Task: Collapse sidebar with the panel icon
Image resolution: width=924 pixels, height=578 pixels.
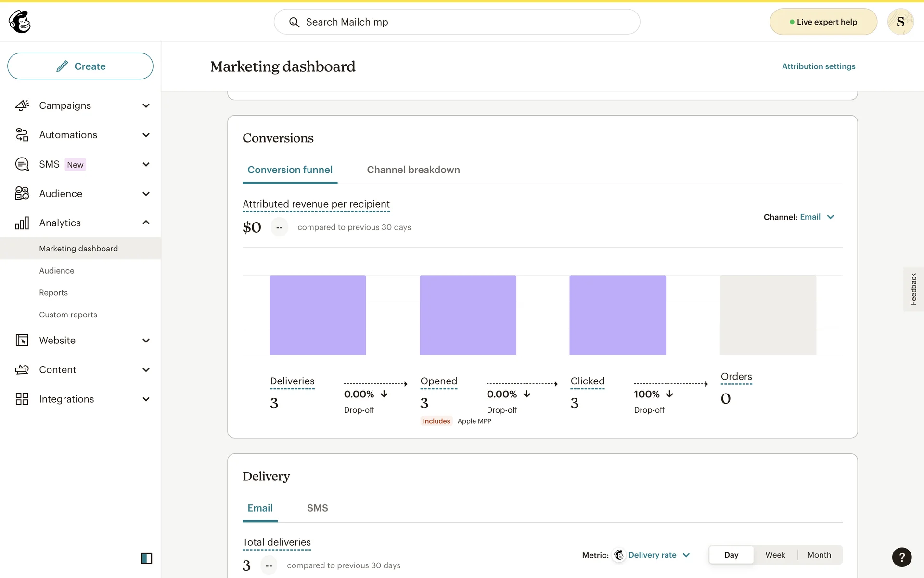Action: [146, 558]
